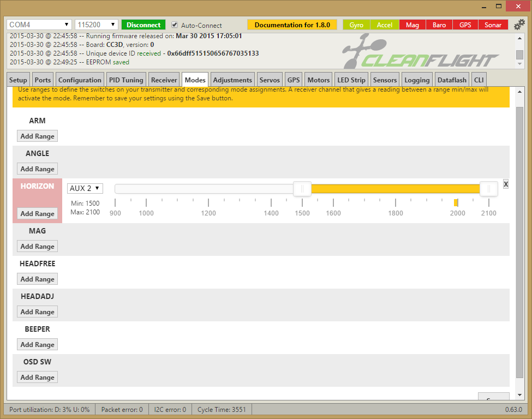Click the Mag sensor indicator
Screen dimensions: 532x419
click(412, 25)
